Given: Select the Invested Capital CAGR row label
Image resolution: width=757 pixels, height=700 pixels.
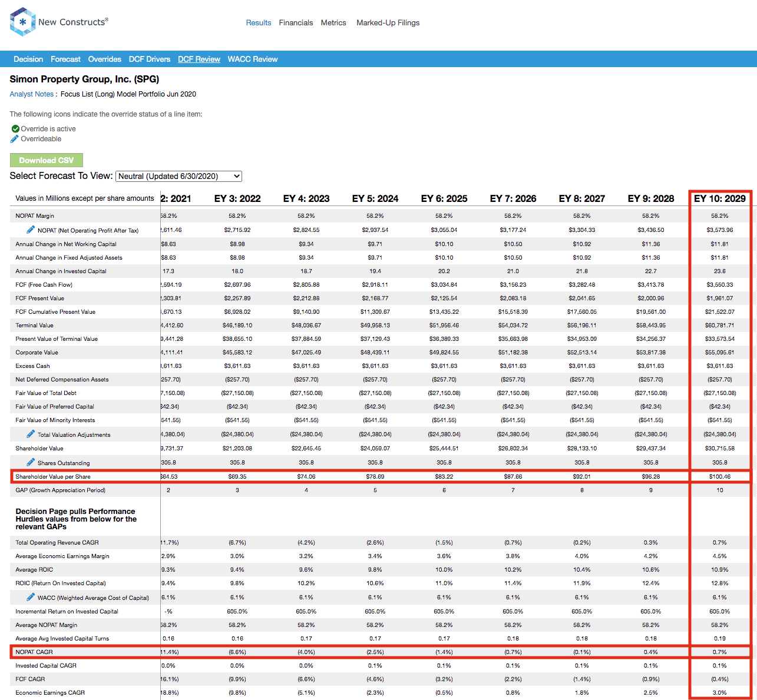Looking at the screenshot, I should [46, 666].
